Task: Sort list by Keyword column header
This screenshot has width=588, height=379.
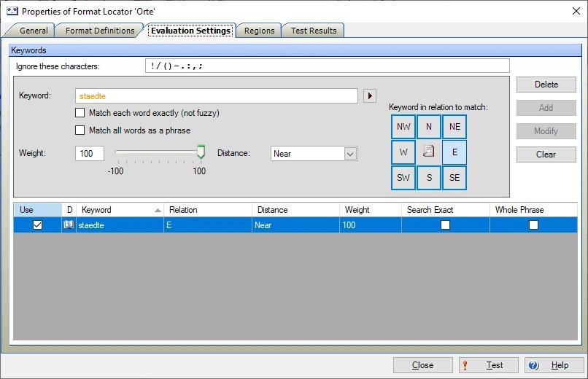Action: (120, 210)
